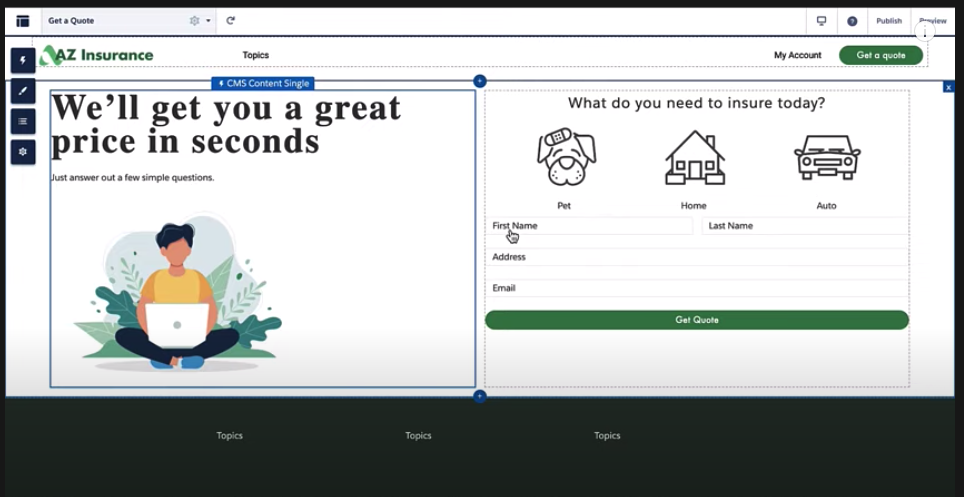Click the middle Topics footer link
The height and width of the screenshot is (497, 964).
pyautogui.click(x=418, y=435)
